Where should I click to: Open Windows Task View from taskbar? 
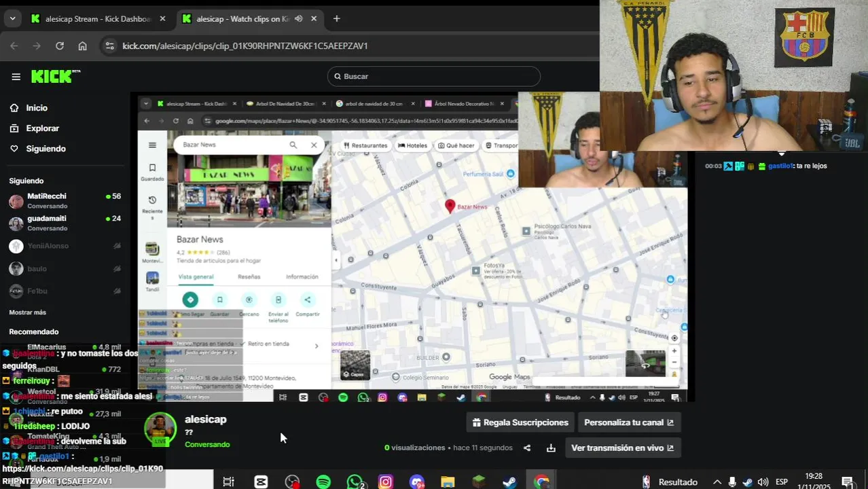click(x=228, y=482)
